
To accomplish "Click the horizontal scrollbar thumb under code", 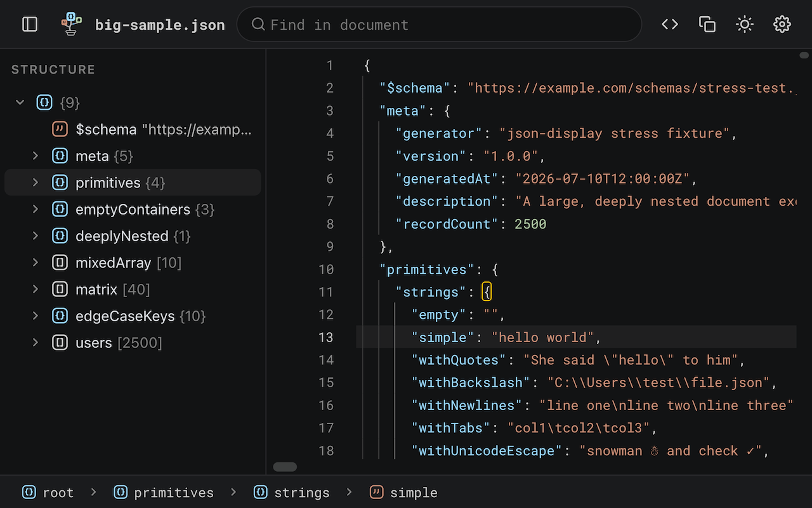I will (285, 467).
